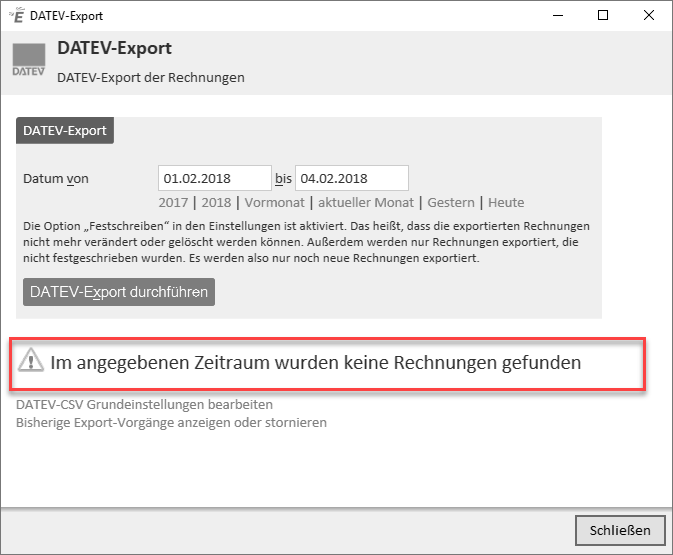
Task: Run DATEV-Export durchführen
Action: pyautogui.click(x=119, y=292)
